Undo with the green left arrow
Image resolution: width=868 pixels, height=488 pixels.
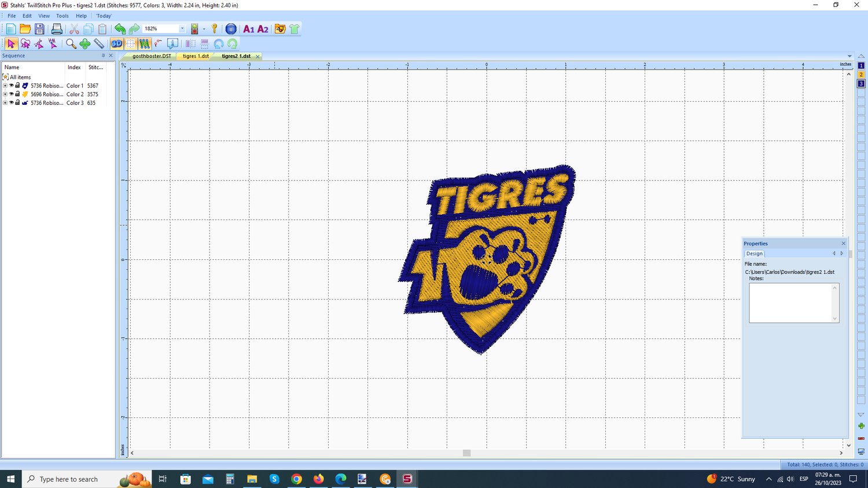(x=120, y=29)
